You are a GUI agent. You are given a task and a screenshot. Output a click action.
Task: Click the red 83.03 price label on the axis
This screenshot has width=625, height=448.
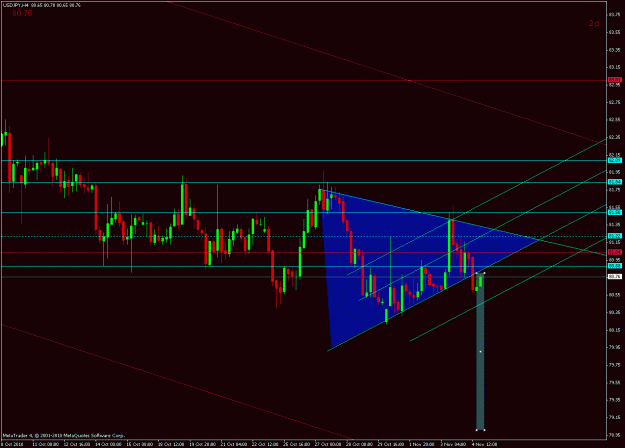point(615,80)
